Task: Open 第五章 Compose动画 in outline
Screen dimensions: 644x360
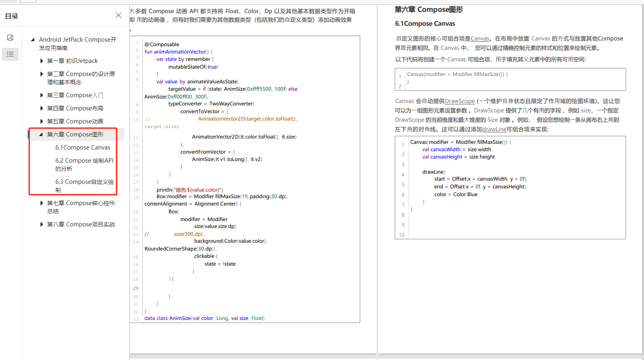Action: [x=75, y=121]
